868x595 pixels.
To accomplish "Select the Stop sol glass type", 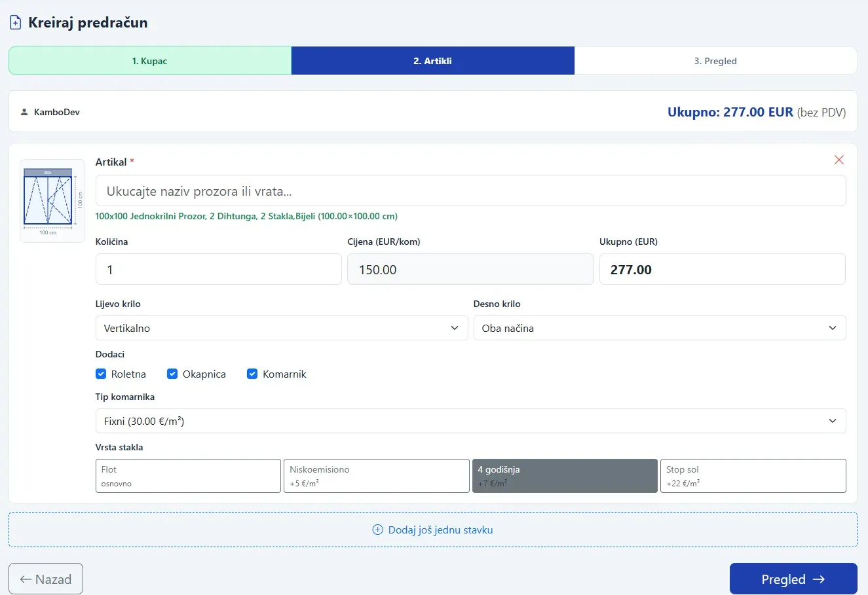I will click(753, 476).
